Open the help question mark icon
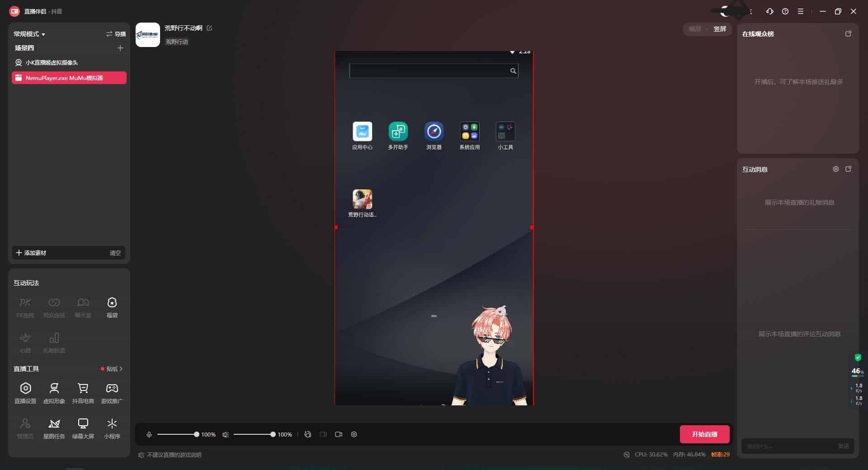This screenshot has height=470, width=868. tap(785, 11)
